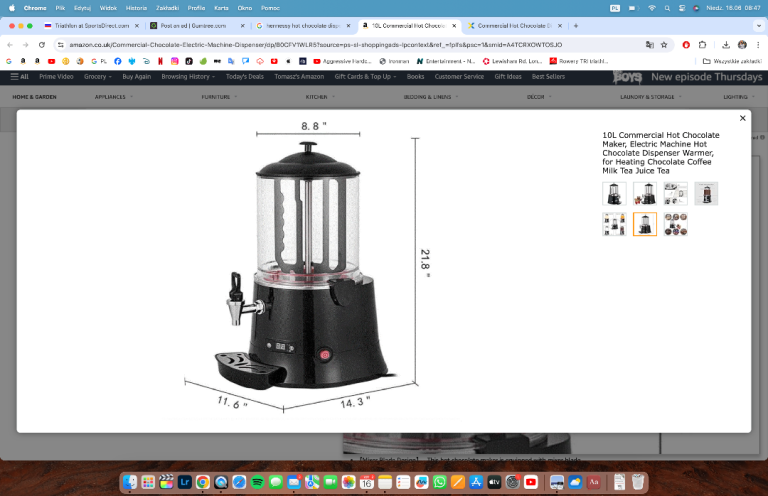Expand the Appliances category dropdown
The image size is (768, 496).
click(x=114, y=97)
